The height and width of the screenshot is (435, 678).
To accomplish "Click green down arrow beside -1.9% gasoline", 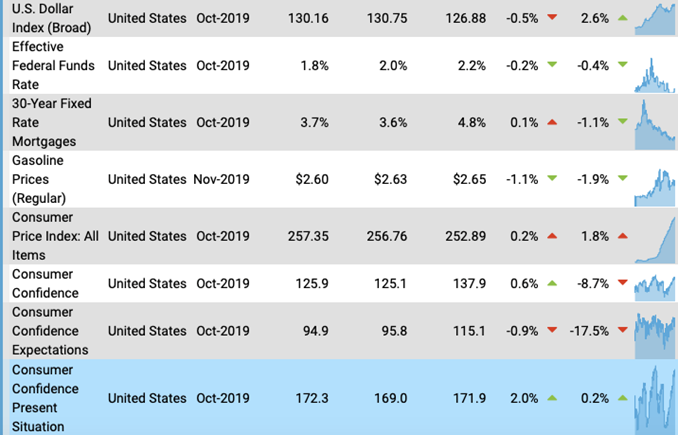I will tap(623, 178).
